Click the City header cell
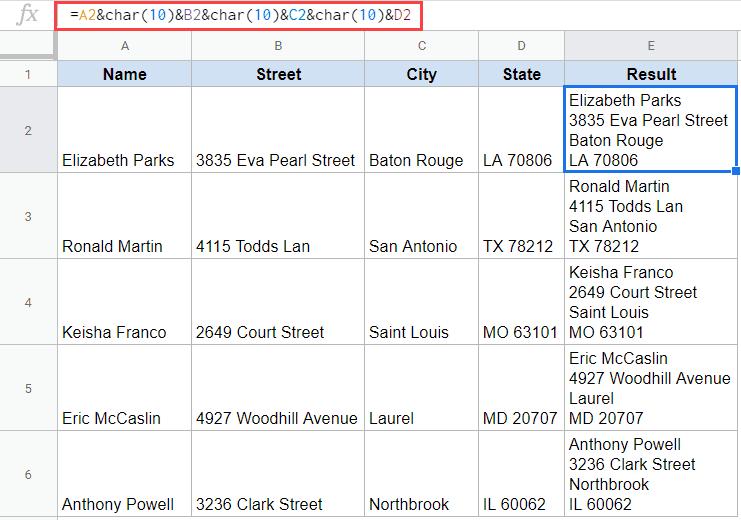 click(x=422, y=74)
